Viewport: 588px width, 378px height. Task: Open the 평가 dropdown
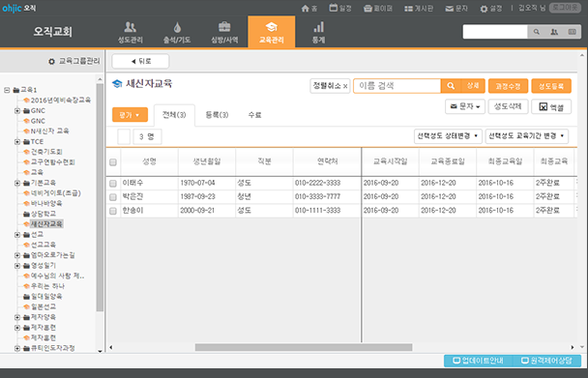pos(130,115)
